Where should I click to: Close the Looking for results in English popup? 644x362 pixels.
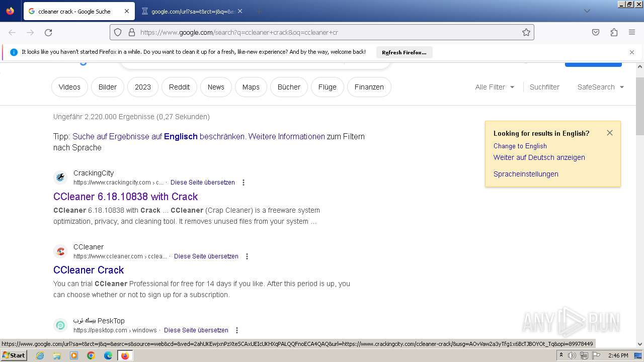[610, 133]
